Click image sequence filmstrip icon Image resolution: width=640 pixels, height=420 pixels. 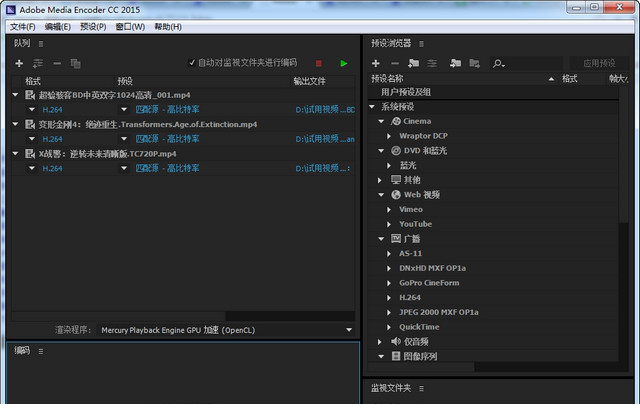tap(396, 356)
